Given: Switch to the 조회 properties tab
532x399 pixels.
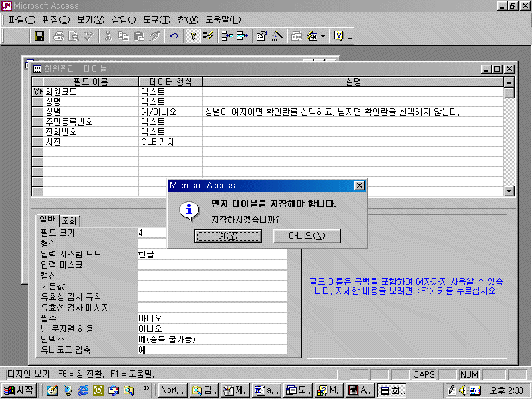Looking at the screenshot, I should 69,221.
